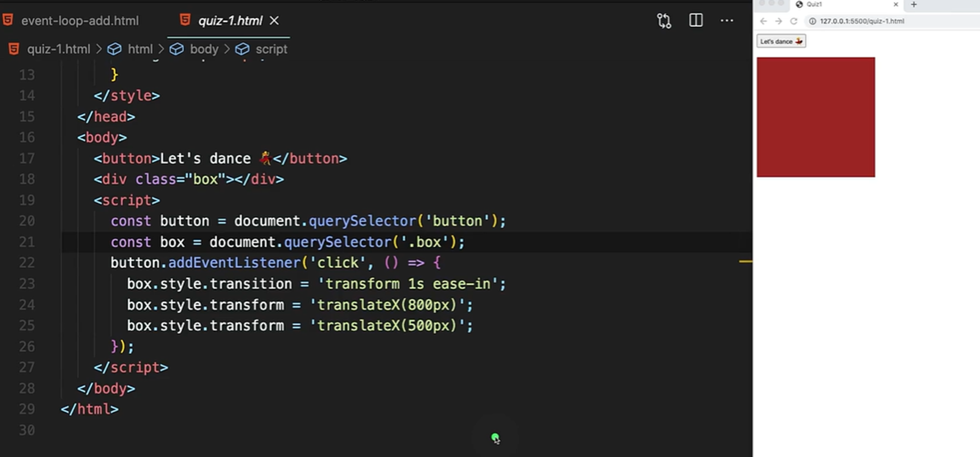Open the script breadcrumb dropdown

click(x=271, y=49)
